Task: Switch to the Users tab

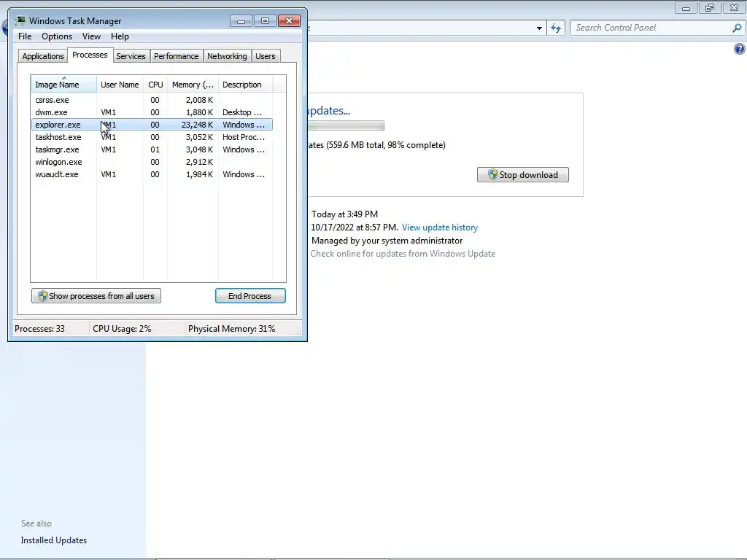Action: (266, 56)
